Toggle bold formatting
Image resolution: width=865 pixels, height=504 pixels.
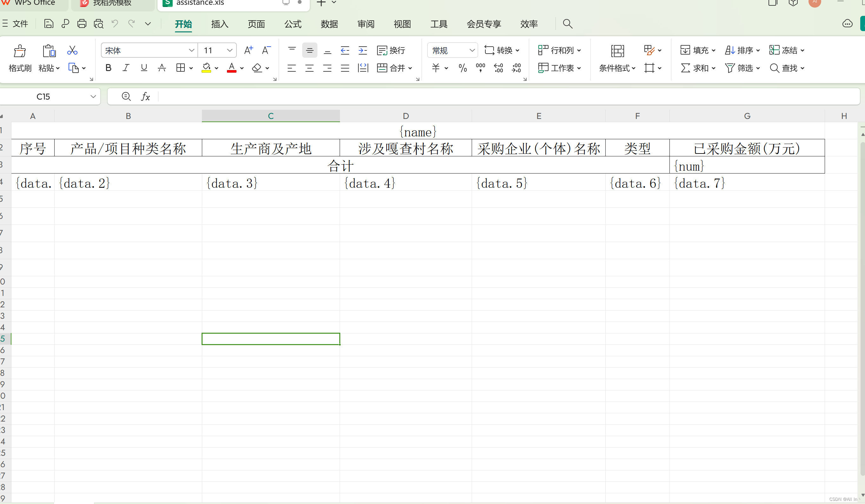(x=108, y=68)
